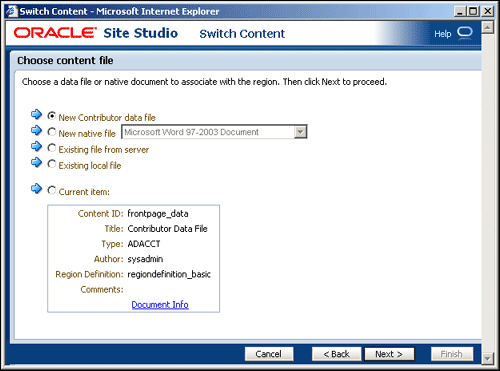
Task: Click the Cancel button
Action: [x=269, y=354]
